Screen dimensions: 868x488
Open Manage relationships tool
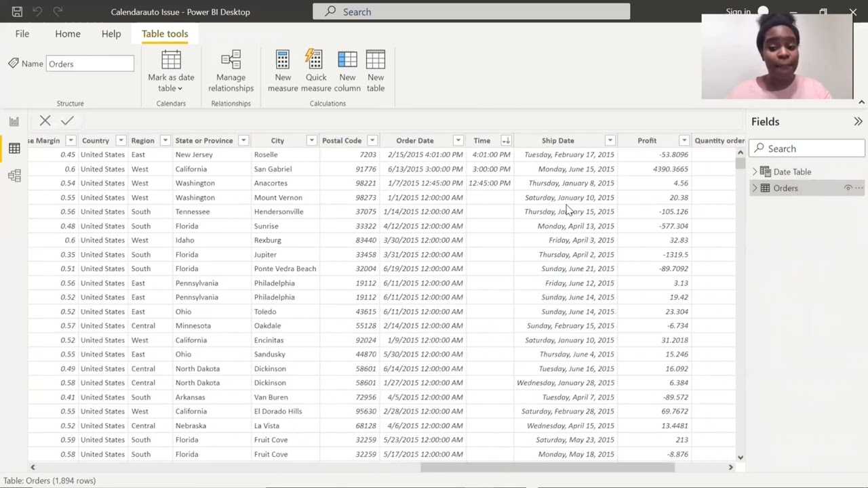tap(231, 71)
